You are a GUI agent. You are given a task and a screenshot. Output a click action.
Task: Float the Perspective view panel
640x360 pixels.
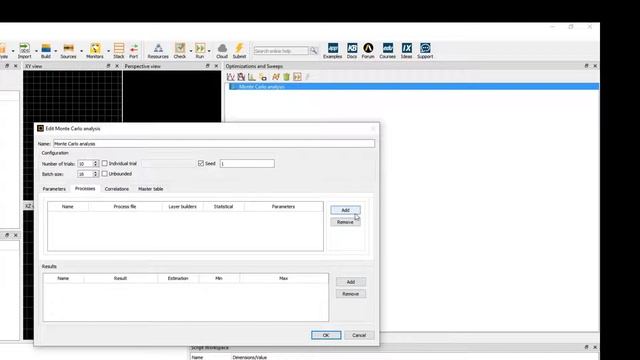click(208, 66)
